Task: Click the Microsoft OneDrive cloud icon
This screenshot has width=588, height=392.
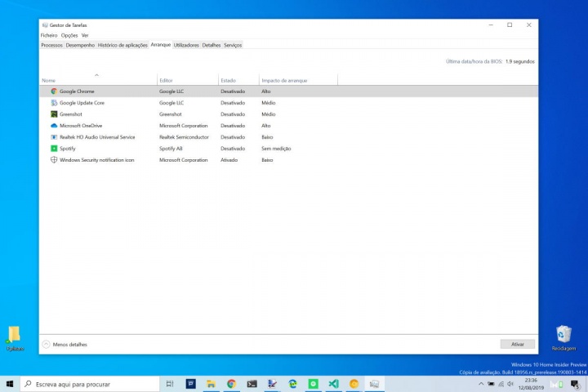Action: [x=54, y=126]
